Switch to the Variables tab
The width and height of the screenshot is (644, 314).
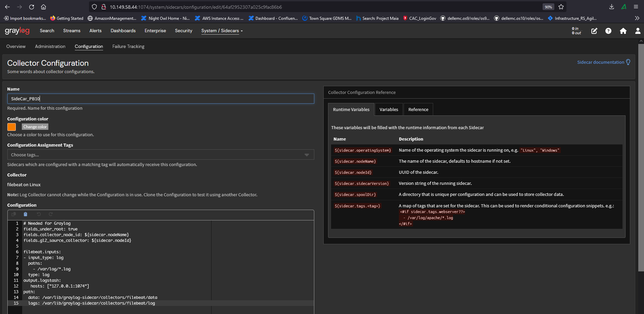tap(388, 110)
